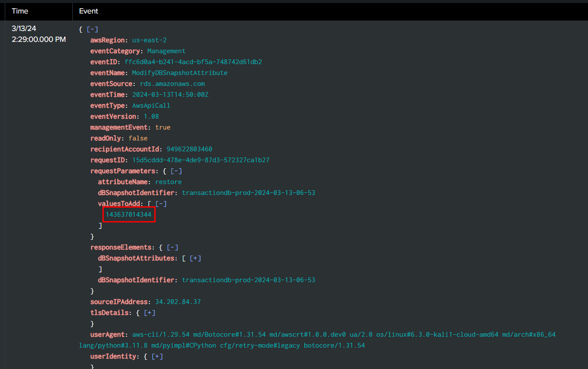Image resolution: width=588 pixels, height=369 pixels.
Task: Click the Time column header
Action: click(x=20, y=11)
